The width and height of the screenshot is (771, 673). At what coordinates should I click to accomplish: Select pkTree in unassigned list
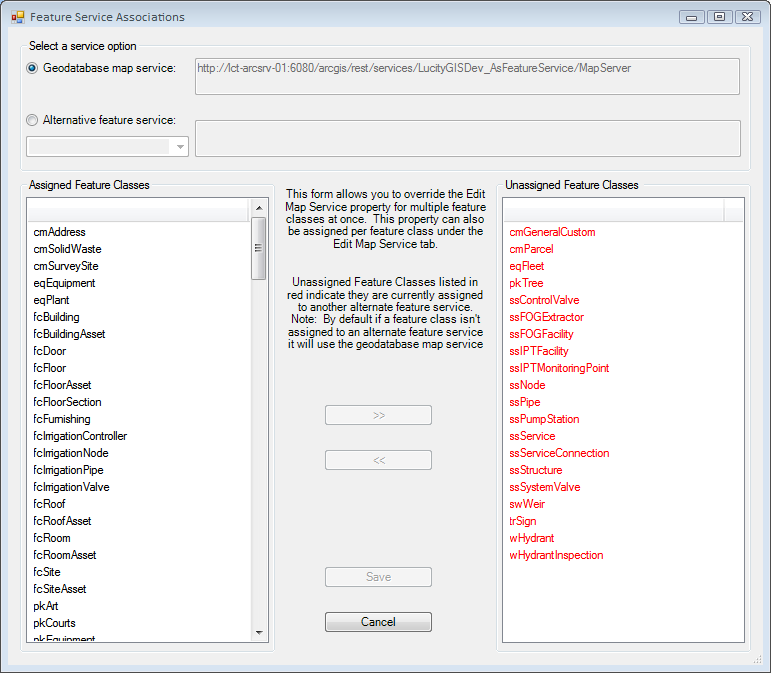(526, 283)
